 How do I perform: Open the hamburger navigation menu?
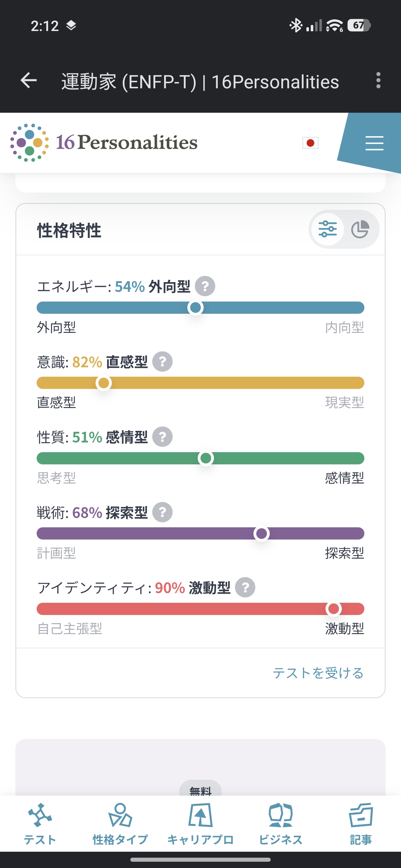point(374,143)
